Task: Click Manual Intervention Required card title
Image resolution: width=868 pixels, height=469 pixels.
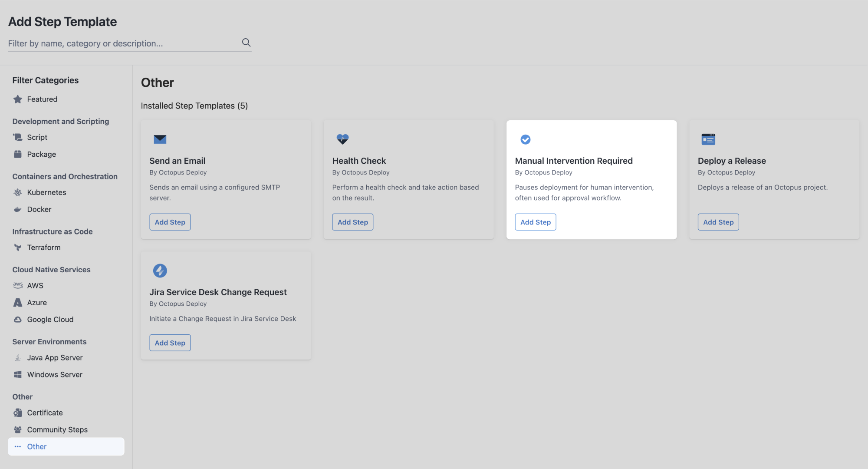Action: coord(574,161)
